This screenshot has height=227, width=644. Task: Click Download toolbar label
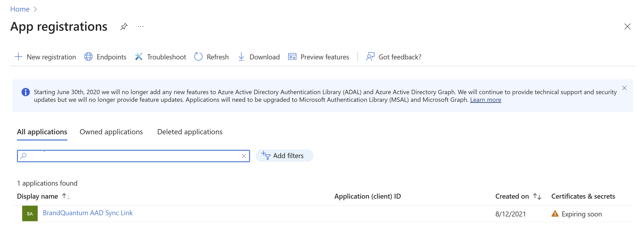coord(265,57)
